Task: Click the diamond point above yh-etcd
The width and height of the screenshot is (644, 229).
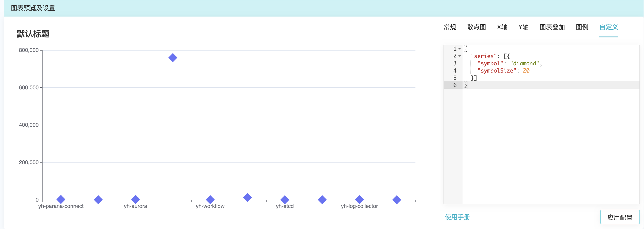Action: 284,200
